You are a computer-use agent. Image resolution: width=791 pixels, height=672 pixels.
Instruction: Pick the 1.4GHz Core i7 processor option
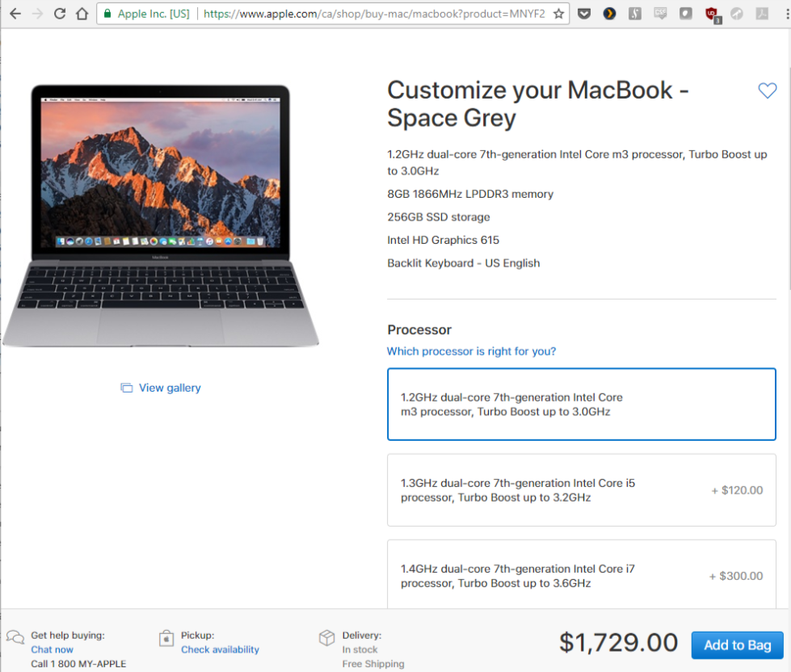(581, 575)
